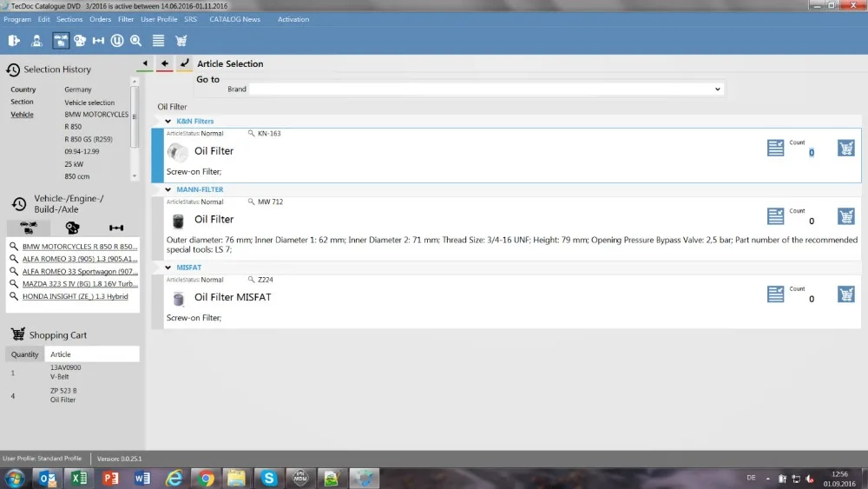Click the green-underlined collapse panel arrow
Image resolution: width=868 pixels, height=489 pixels.
(x=145, y=63)
